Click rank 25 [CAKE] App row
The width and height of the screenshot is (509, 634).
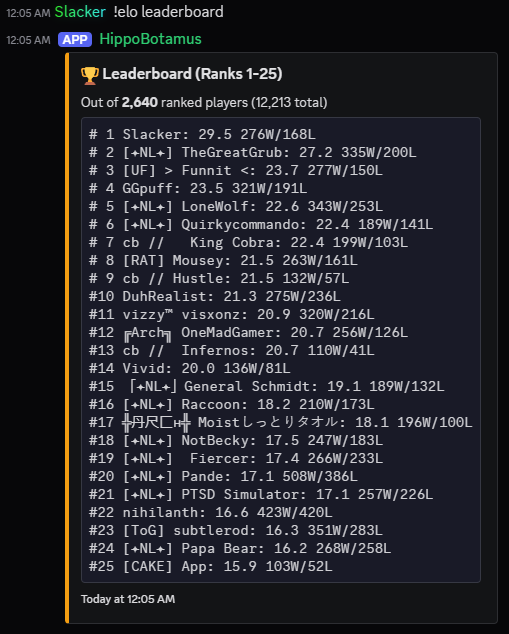pos(211,566)
